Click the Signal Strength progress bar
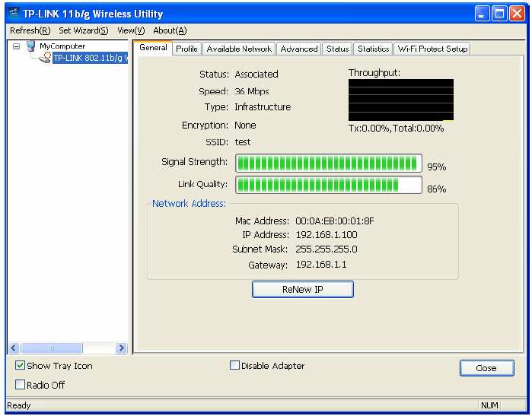This screenshot has height=416, width=532. click(x=329, y=164)
